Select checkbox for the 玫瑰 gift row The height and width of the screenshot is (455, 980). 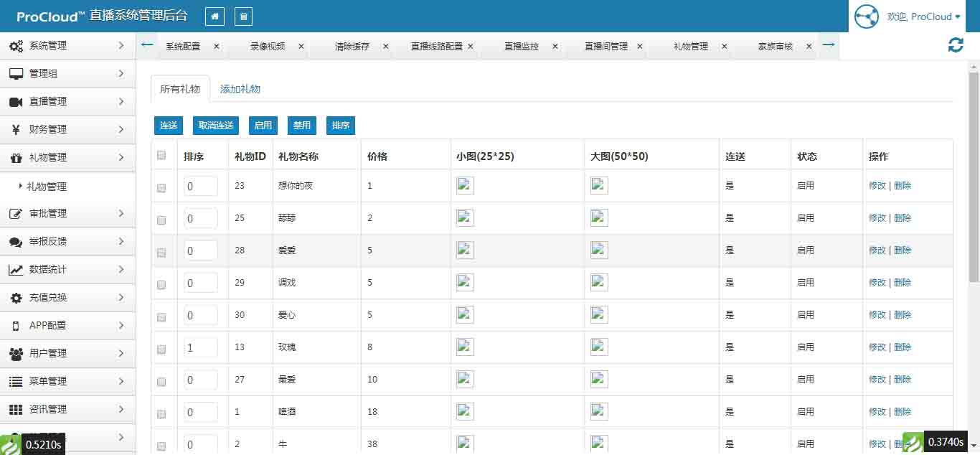pyautogui.click(x=161, y=350)
